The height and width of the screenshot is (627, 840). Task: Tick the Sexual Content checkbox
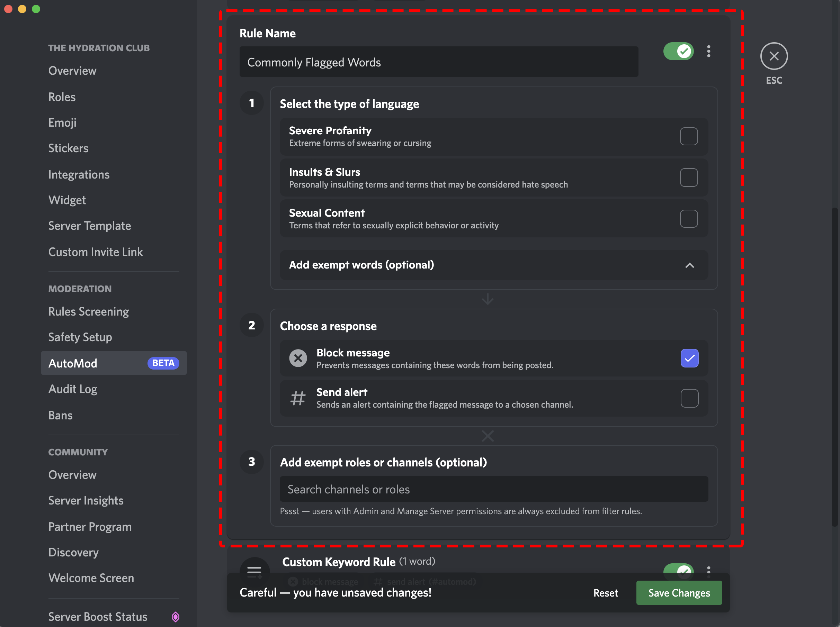688,219
